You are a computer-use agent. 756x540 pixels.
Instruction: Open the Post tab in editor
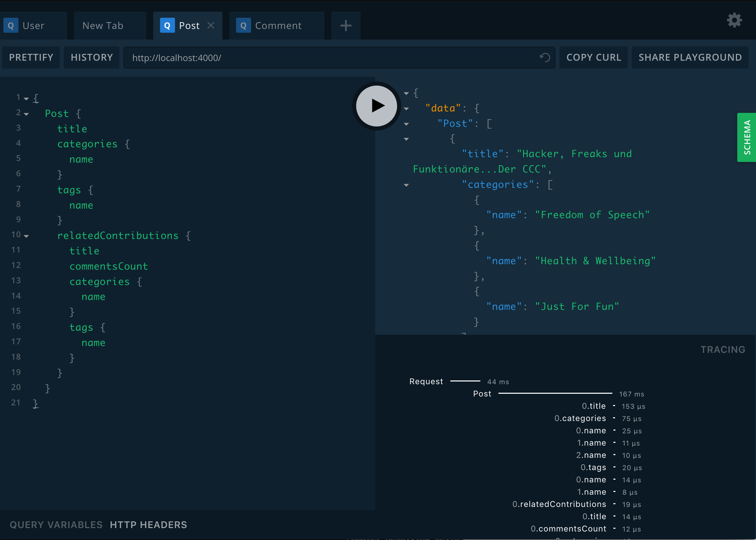(x=188, y=25)
